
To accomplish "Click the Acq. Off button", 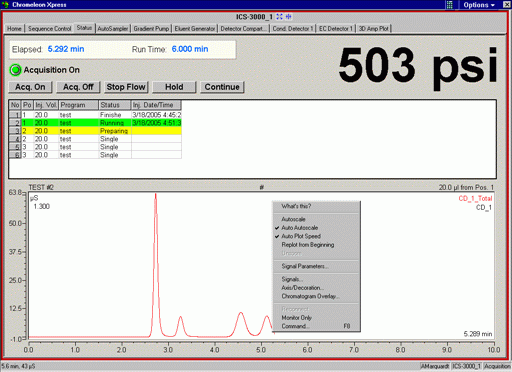I will pyautogui.click(x=78, y=87).
